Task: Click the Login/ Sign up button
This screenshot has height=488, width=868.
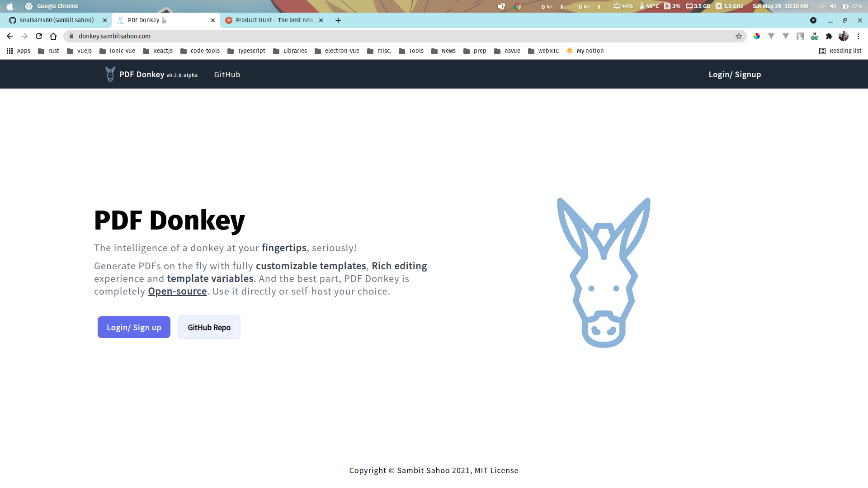Action: [134, 327]
